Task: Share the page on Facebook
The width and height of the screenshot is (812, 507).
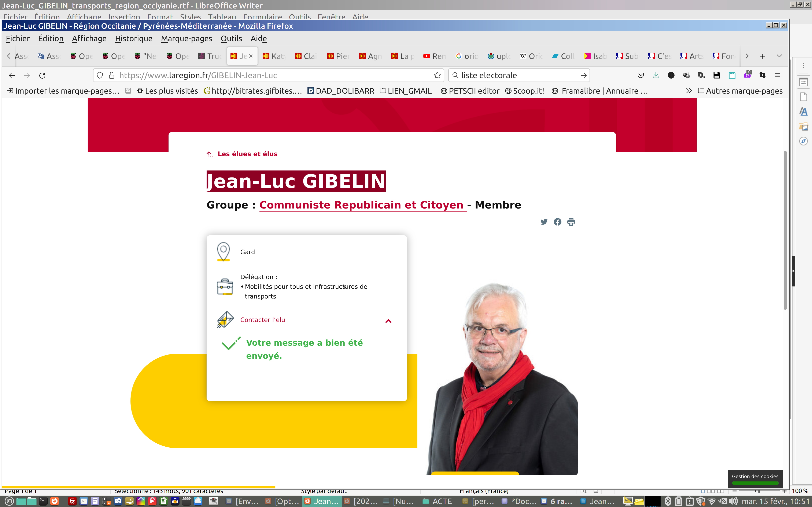Action: coord(557,222)
